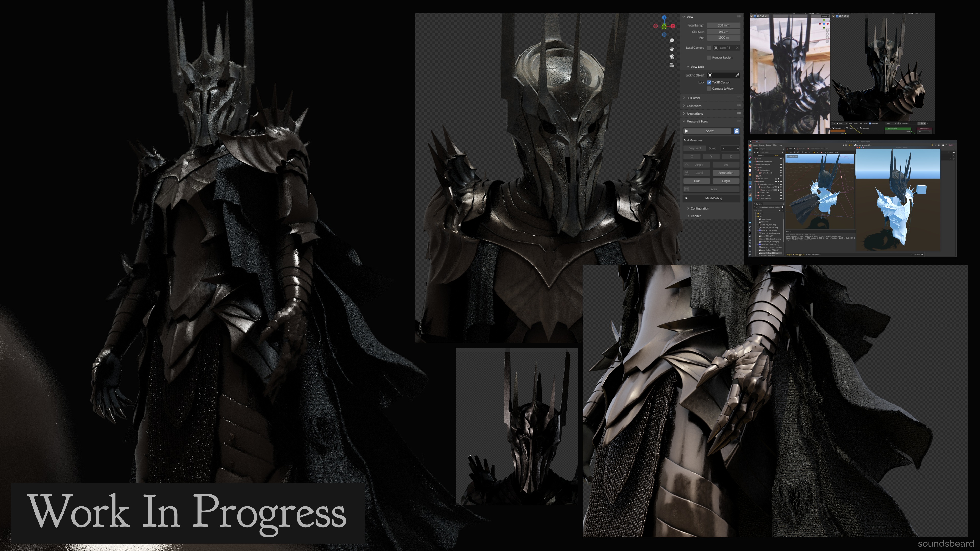Enable the Local Camera checkbox
Image resolution: width=980 pixels, height=551 pixels.
709,47
